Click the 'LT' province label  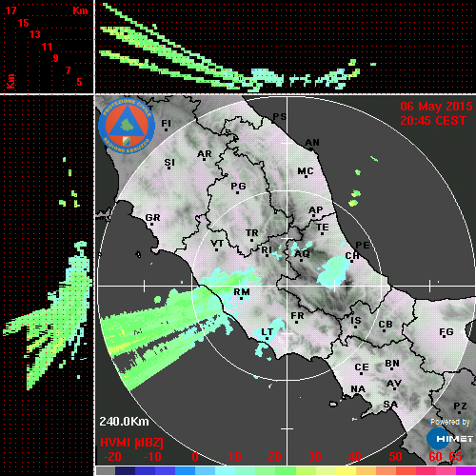268,332
